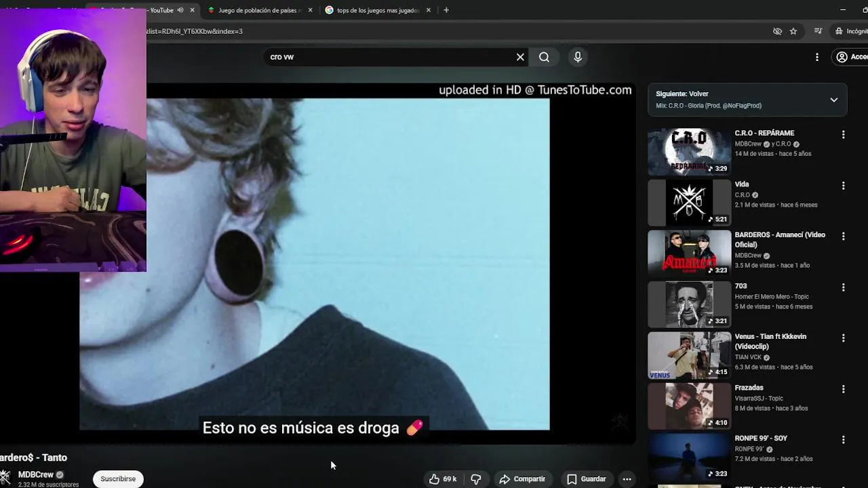The image size is (868, 488).
Task: Open the Vida video thumbnail
Action: (690, 202)
